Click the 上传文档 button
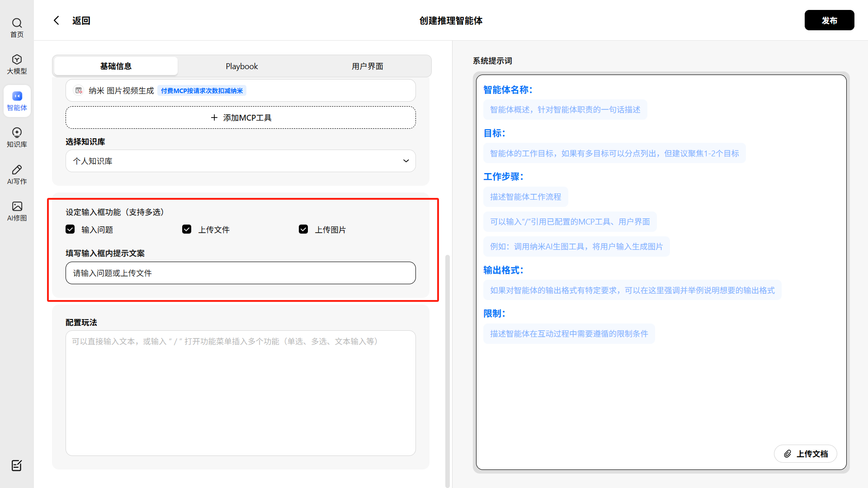This screenshot has height=488, width=868. coord(806,454)
